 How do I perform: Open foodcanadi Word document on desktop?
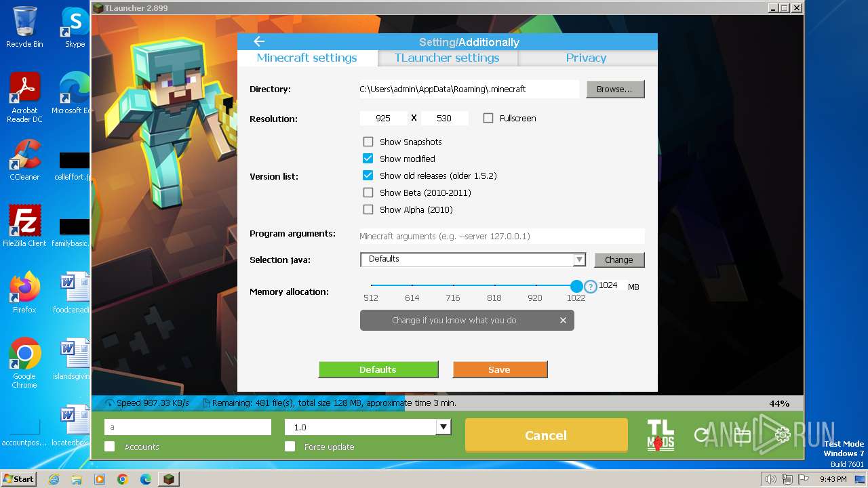click(73, 292)
